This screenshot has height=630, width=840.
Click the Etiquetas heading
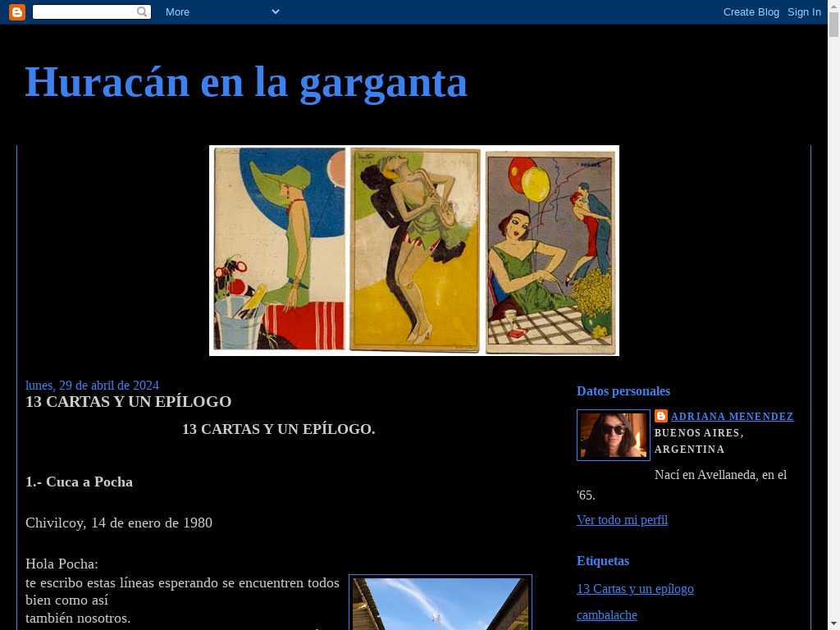click(x=603, y=561)
